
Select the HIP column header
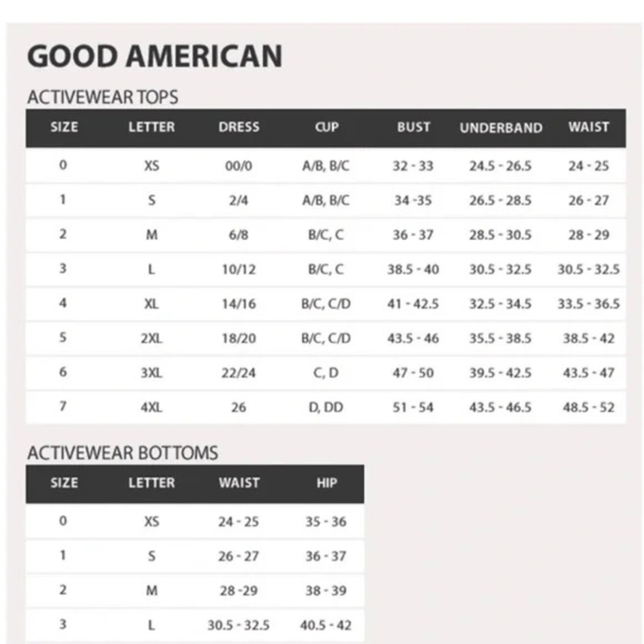tap(326, 483)
